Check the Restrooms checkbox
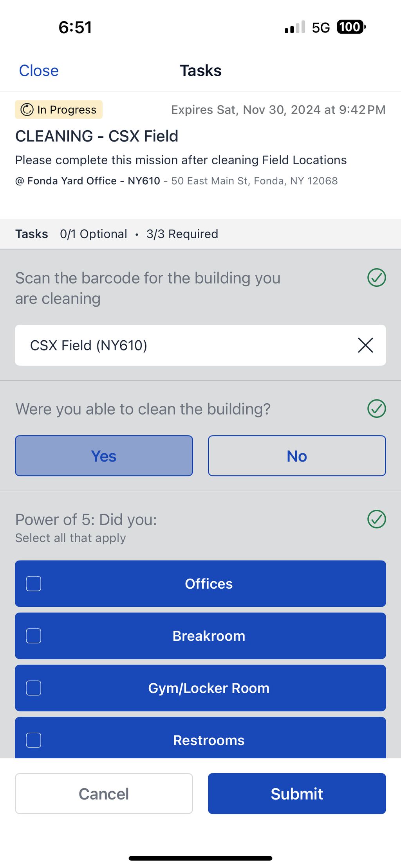401x868 pixels. (34, 740)
